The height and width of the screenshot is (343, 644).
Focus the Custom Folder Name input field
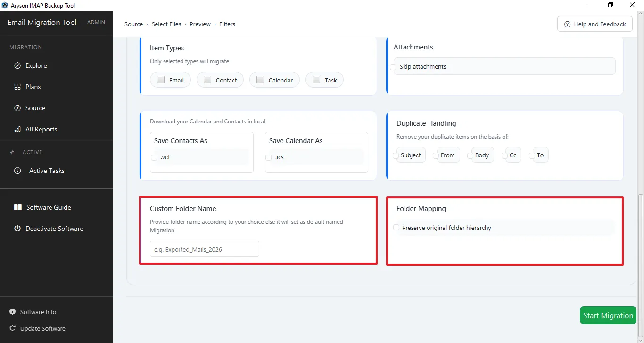click(205, 249)
